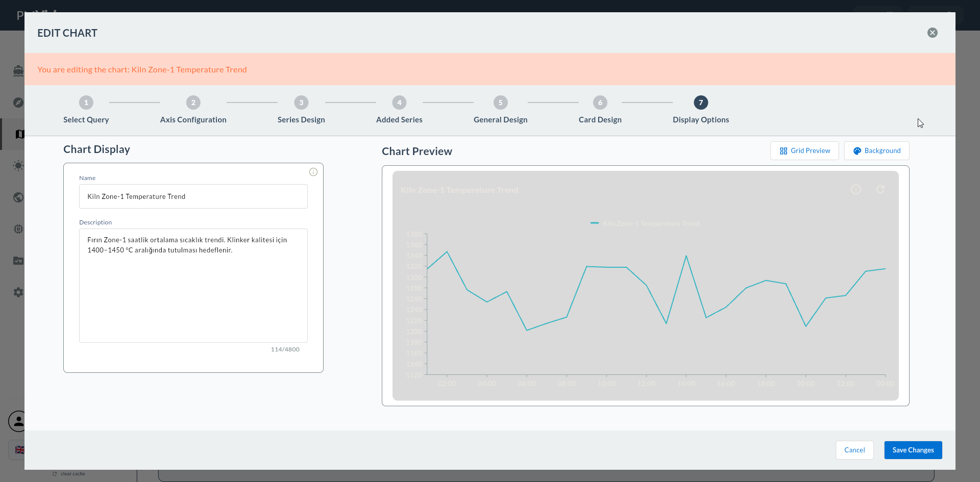
Task: Click the chart Name input field
Action: tap(193, 196)
